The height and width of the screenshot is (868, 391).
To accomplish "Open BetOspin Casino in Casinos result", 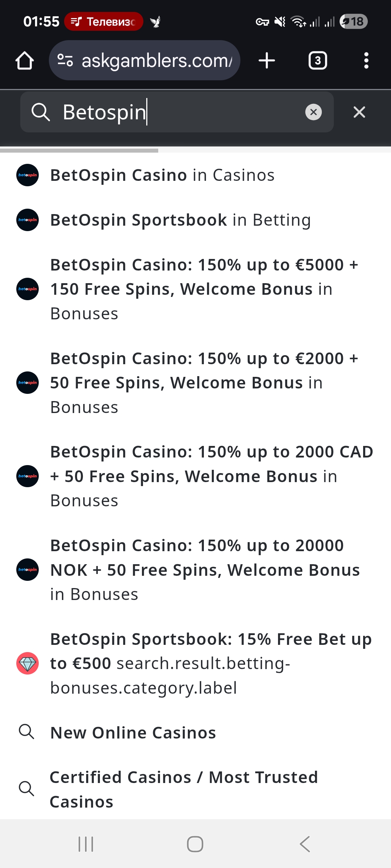I will click(162, 175).
